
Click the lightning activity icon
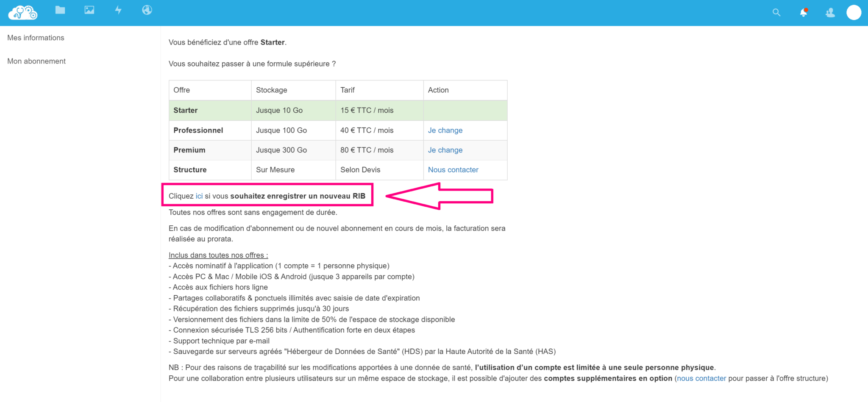click(118, 10)
